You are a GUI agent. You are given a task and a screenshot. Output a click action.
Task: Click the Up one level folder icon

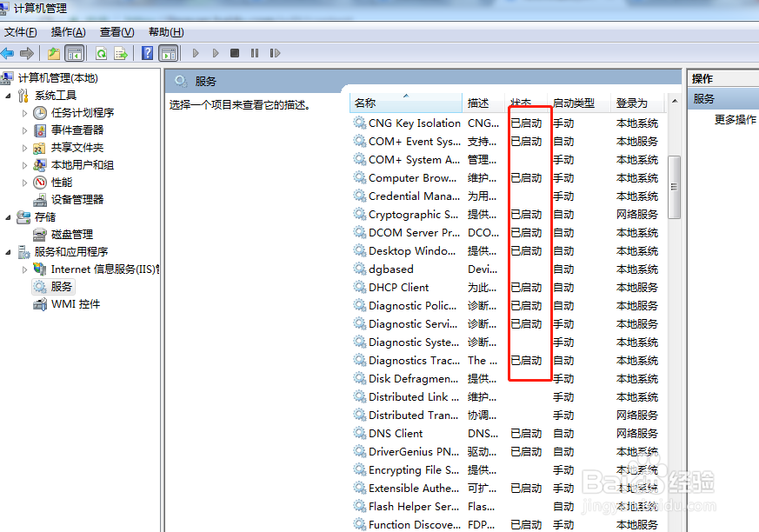coord(54,53)
